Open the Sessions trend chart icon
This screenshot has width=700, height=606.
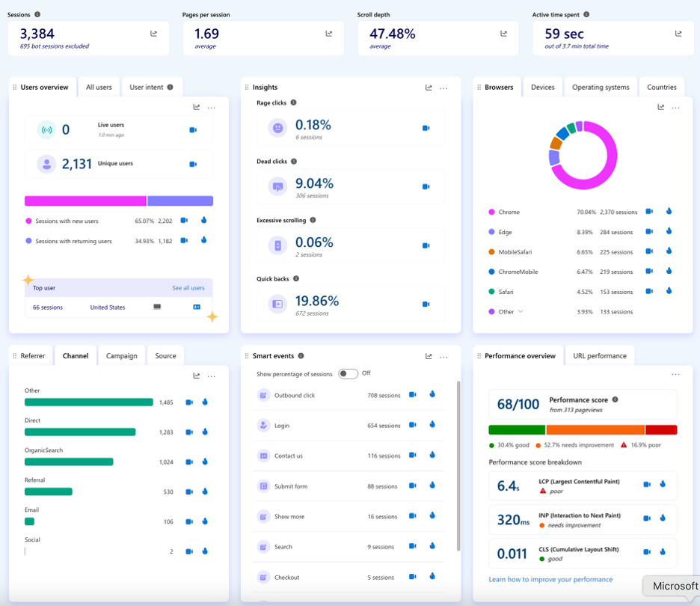[154, 34]
